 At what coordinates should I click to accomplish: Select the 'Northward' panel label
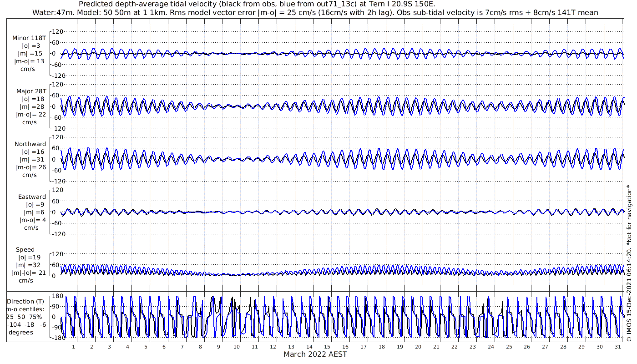pos(30,144)
